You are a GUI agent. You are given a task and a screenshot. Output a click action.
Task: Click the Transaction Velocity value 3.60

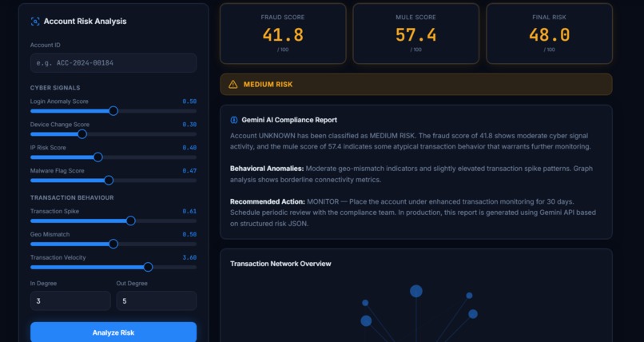[189, 257]
